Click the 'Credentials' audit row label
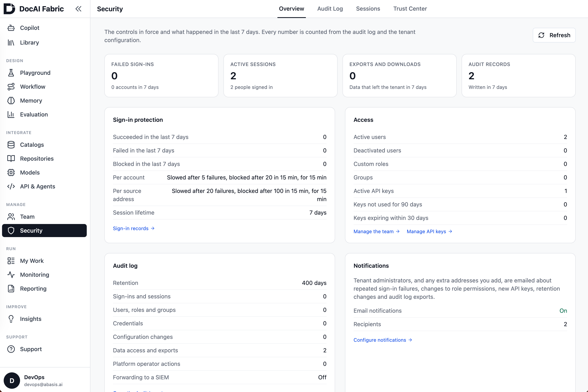The width and height of the screenshot is (588, 392). 128,323
